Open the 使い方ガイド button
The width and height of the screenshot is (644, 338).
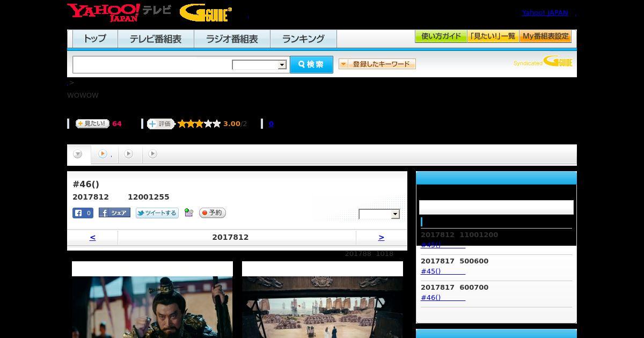(x=441, y=36)
